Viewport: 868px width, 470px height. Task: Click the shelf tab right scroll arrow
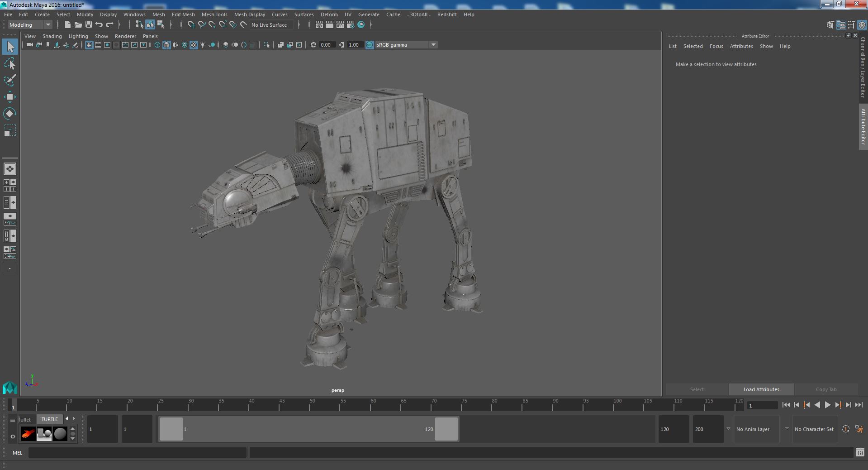(x=74, y=419)
